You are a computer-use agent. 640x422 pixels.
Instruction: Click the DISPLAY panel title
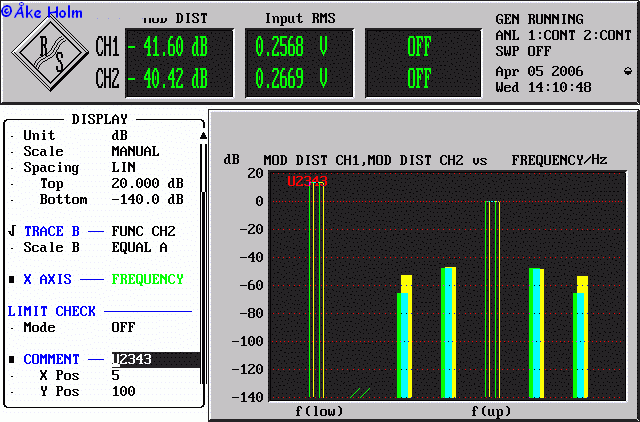click(99, 119)
